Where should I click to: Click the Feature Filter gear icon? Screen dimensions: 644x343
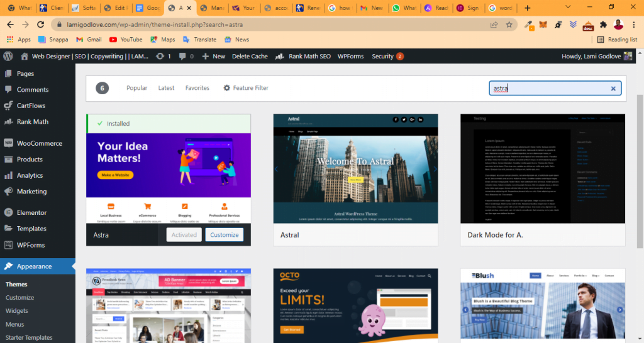(227, 88)
